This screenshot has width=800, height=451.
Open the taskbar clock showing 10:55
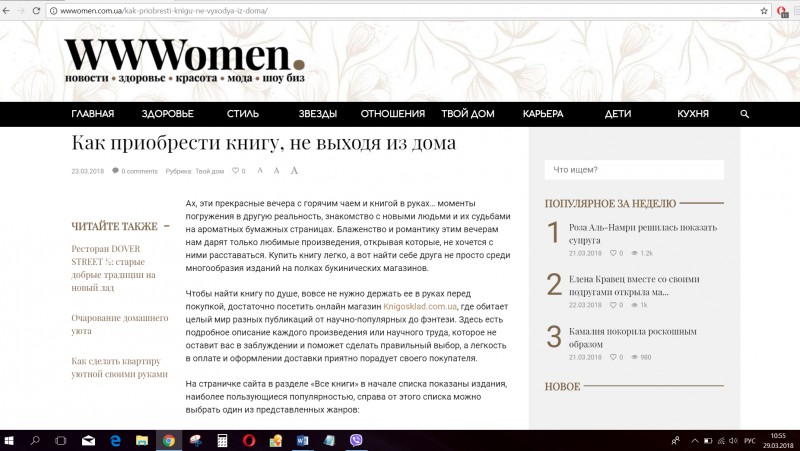point(778,440)
